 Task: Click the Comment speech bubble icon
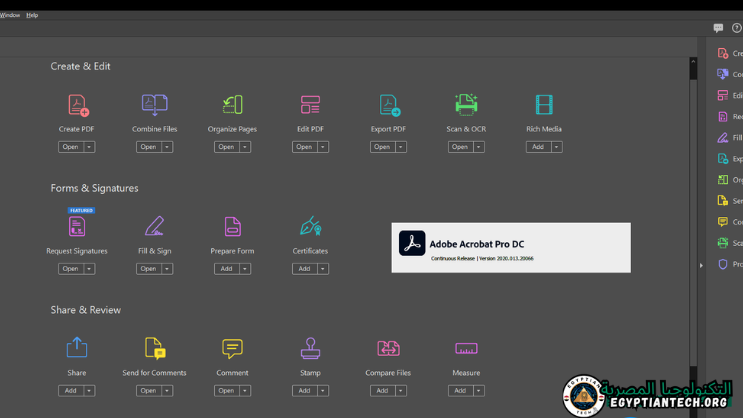point(232,348)
